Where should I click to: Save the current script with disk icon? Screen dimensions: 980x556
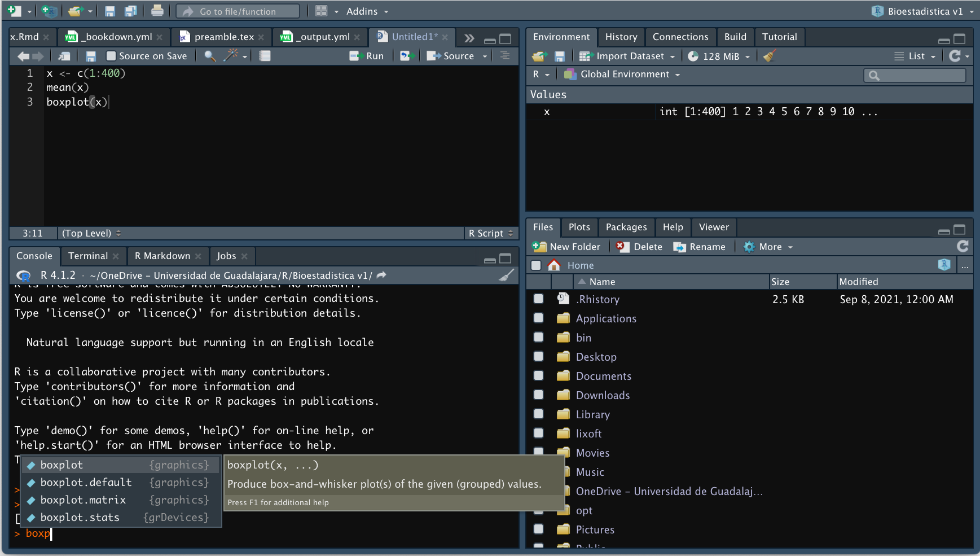(91, 56)
